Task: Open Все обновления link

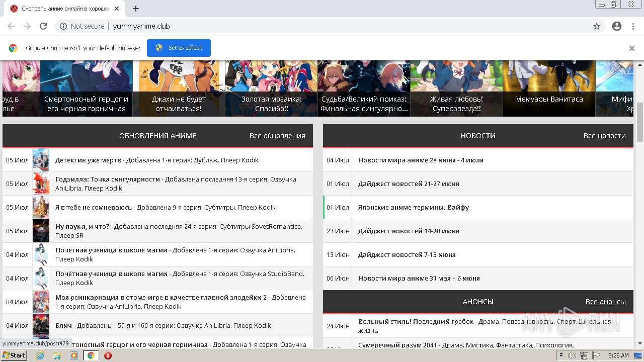Action: point(277,136)
